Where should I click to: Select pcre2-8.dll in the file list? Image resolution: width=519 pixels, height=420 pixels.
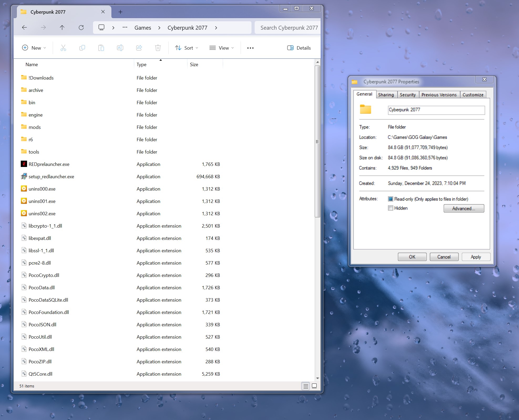click(x=40, y=263)
